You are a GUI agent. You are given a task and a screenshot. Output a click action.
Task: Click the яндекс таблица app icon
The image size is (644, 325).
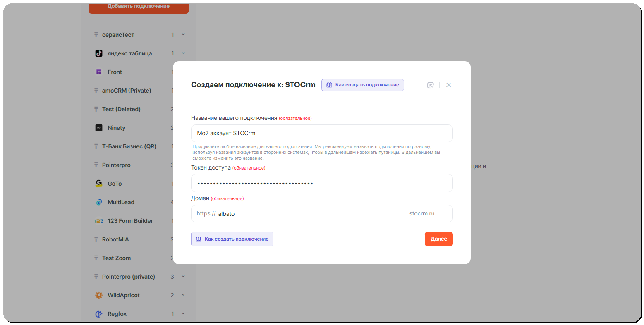(98, 53)
